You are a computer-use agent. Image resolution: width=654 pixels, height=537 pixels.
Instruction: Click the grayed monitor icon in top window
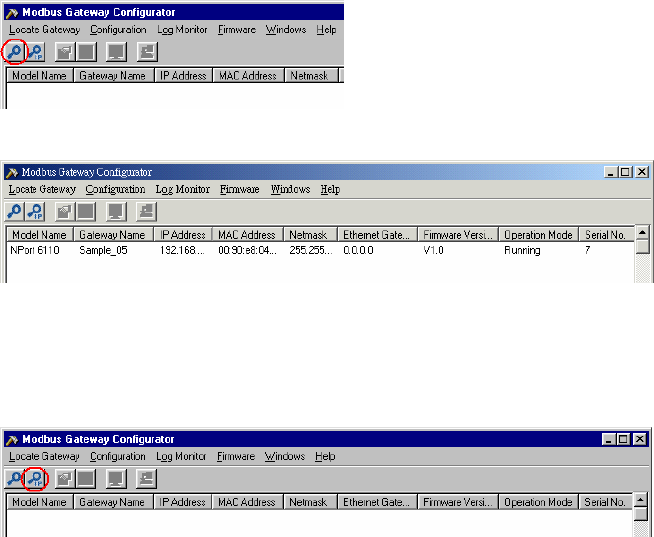[x=116, y=52]
